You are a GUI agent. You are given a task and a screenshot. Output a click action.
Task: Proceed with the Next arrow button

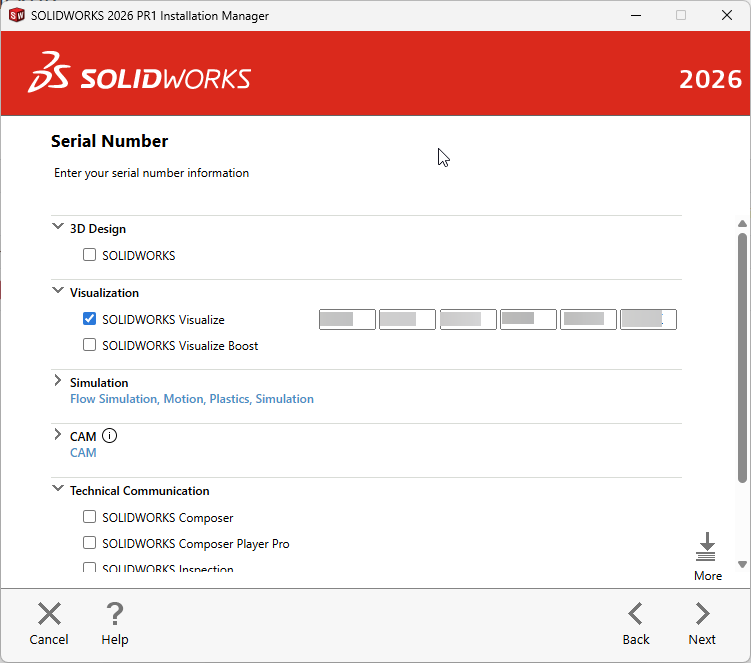pyautogui.click(x=702, y=614)
